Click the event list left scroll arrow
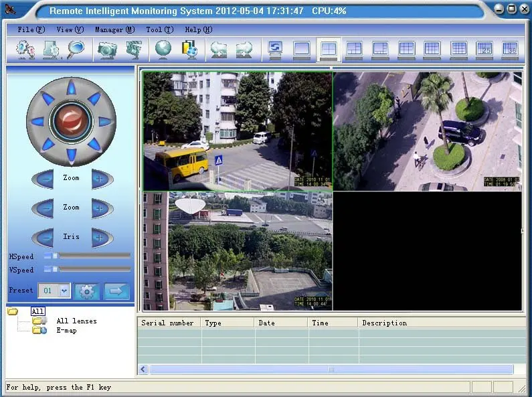This screenshot has height=397, width=532. click(143, 369)
